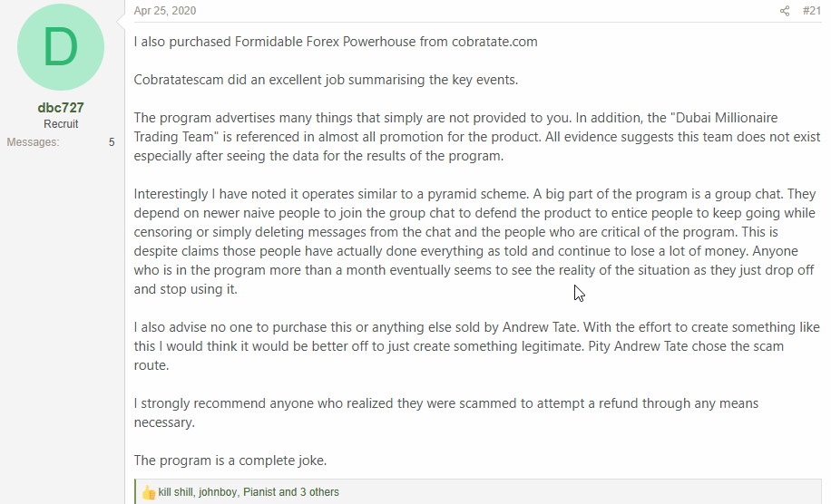Open the dbc727 avatar with letter D

[61, 47]
